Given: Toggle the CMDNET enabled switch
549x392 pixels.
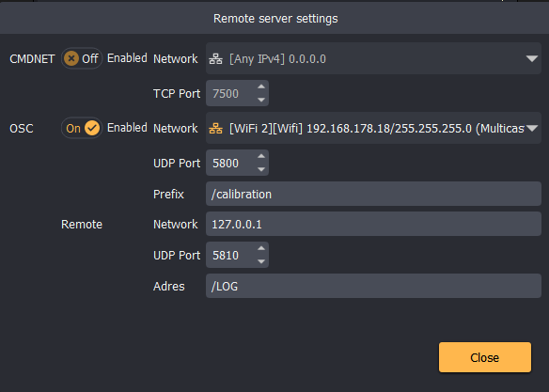Looking at the screenshot, I should 82,58.
